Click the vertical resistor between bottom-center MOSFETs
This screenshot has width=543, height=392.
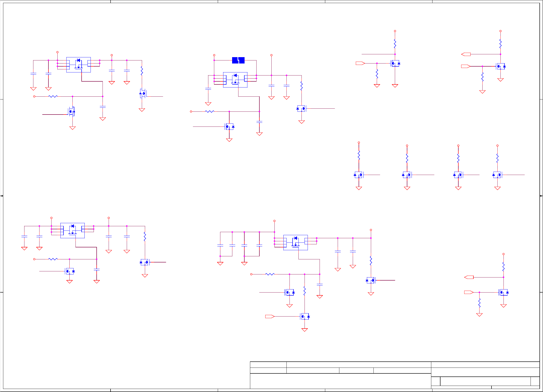(305, 291)
